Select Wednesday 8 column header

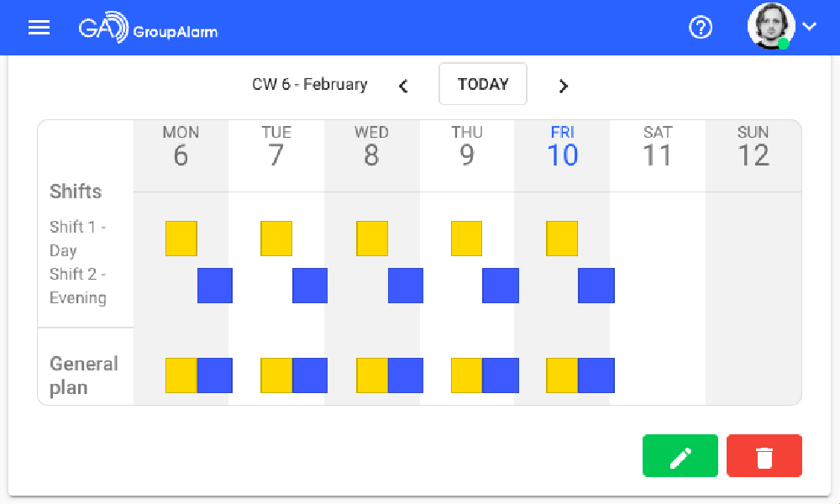pyautogui.click(x=371, y=147)
